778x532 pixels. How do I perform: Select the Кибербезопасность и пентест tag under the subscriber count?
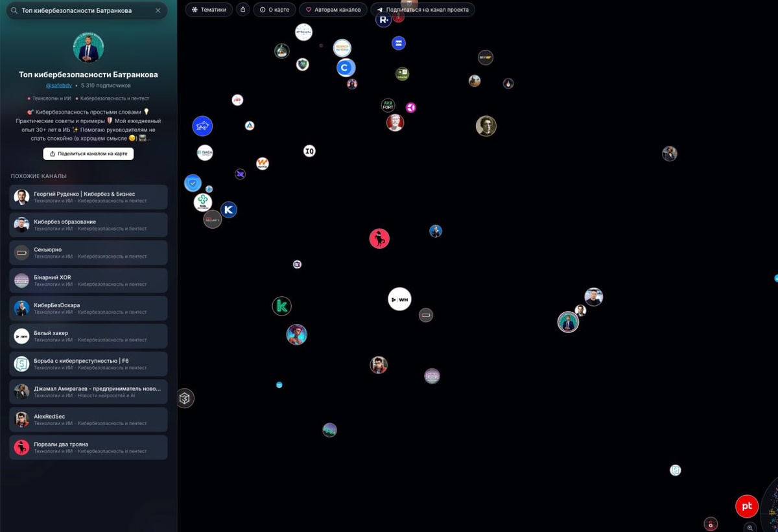point(112,98)
